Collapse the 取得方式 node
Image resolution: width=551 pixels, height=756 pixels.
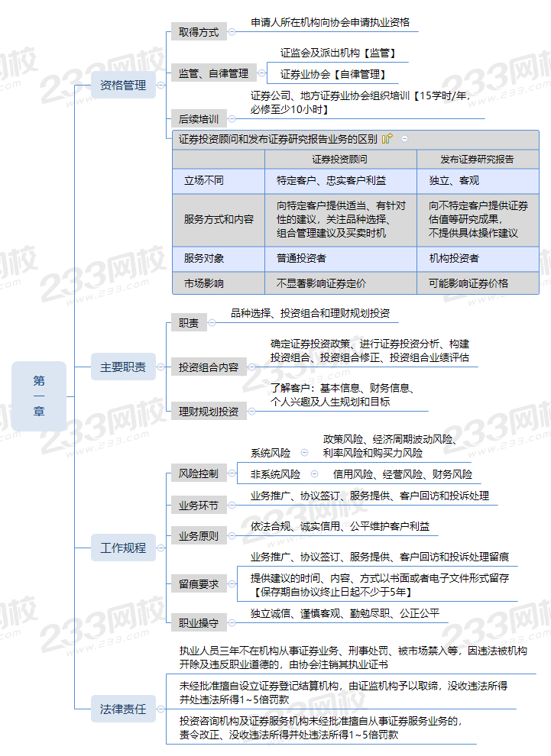click(232, 32)
